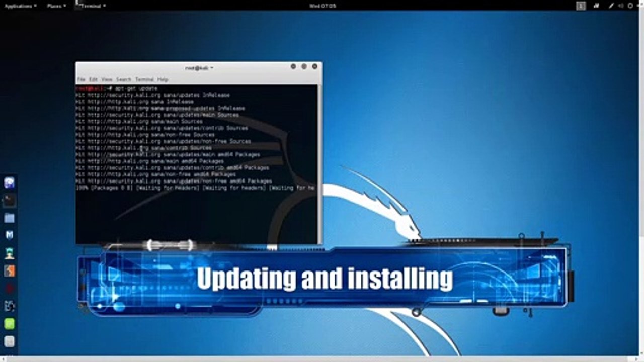Click the 'sana/updates/contrib Sources' line
Screen dimensions: 644x362
[x=162, y=128]
